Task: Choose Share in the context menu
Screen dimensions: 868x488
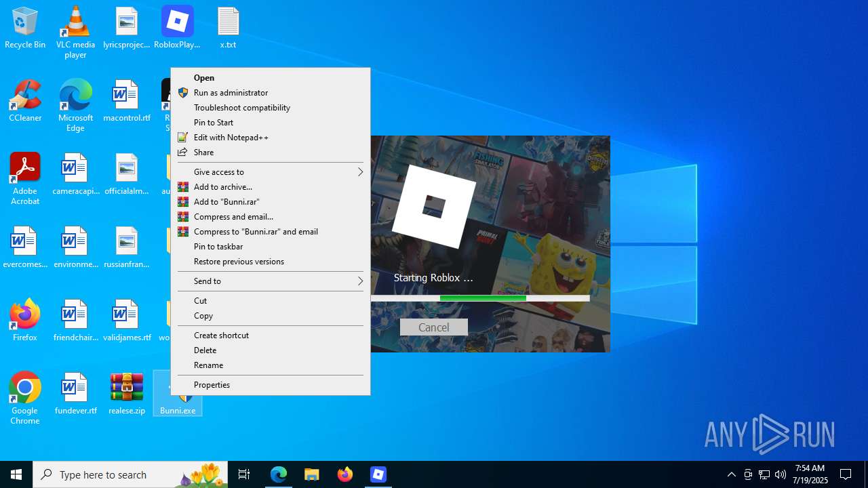Action: pyautogui.click(x=270, y=152)
